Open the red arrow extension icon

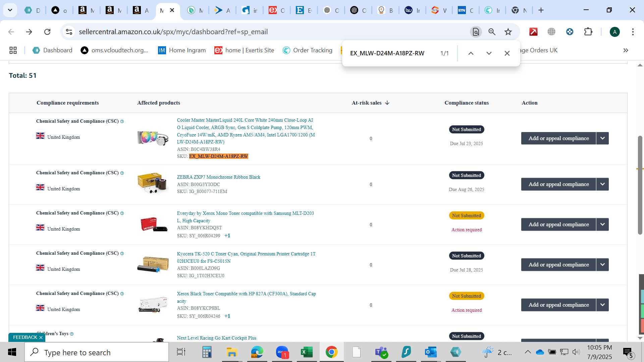[533, 32]
